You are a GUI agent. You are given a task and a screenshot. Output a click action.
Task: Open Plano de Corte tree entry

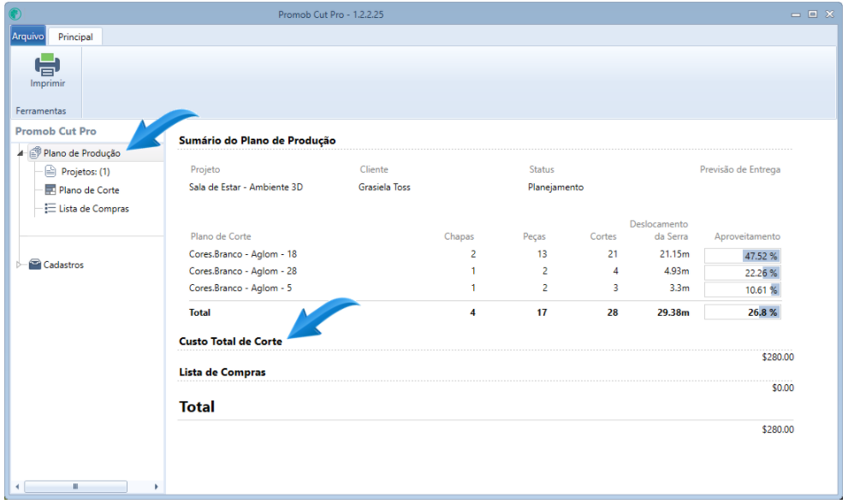pyautogui.click(x=89, y=190)
